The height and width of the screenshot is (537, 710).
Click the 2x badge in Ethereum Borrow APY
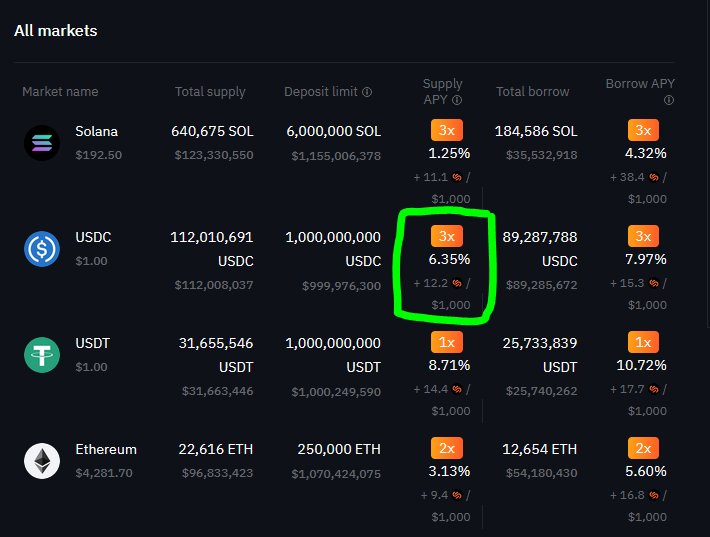click(x=643, y=448)
